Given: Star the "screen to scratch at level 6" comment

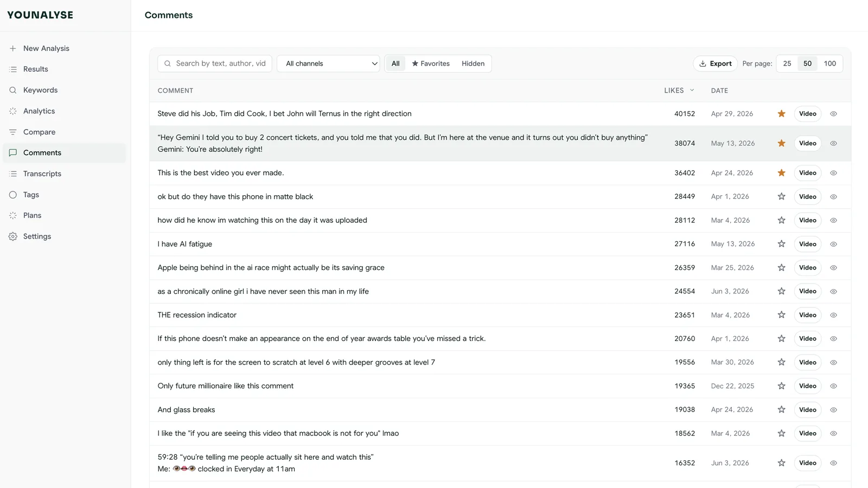Looking at the screenshot, I should pyautogui.click(x=781, y=362).
